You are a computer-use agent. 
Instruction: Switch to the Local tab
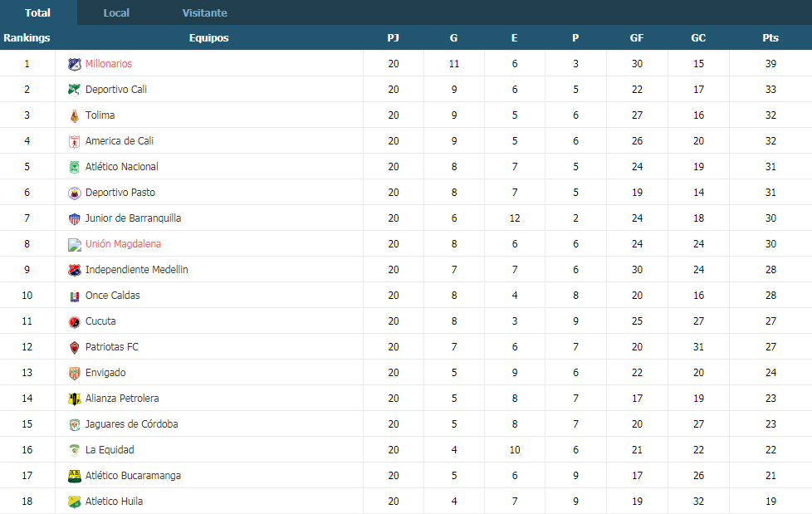pos(116,13)
